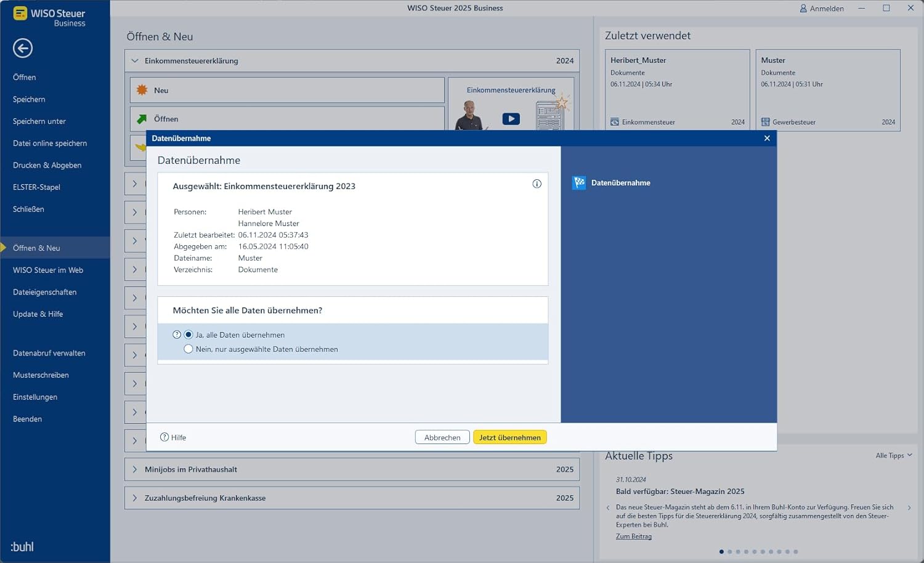Screen dimensions: 924x563
Task: Click the info icon in Ausgewählt panel
Action: pos(537,184)
